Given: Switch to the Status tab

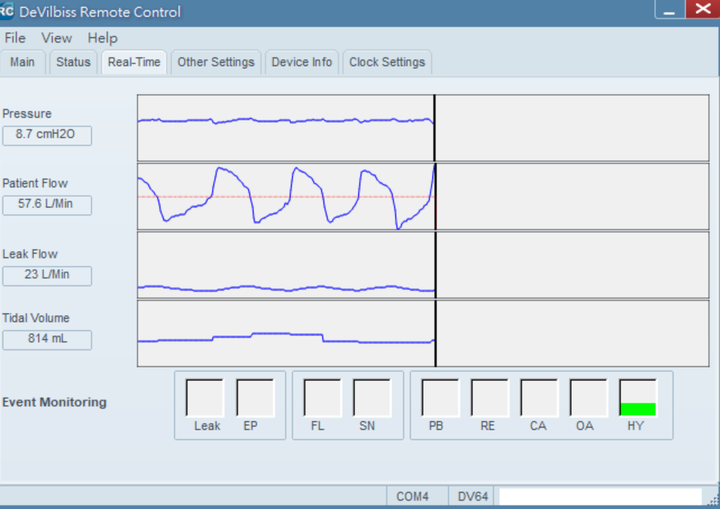Looking at the screenshot, I should (73, 62).
